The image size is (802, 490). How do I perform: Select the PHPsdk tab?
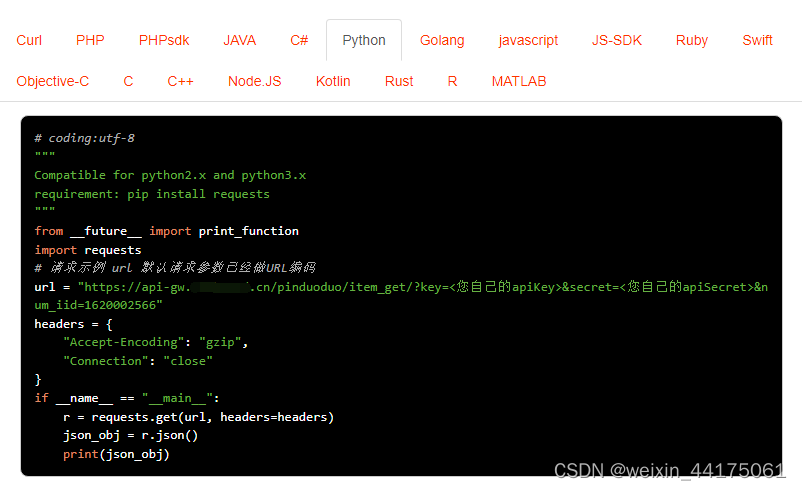[x=164, y=40]
